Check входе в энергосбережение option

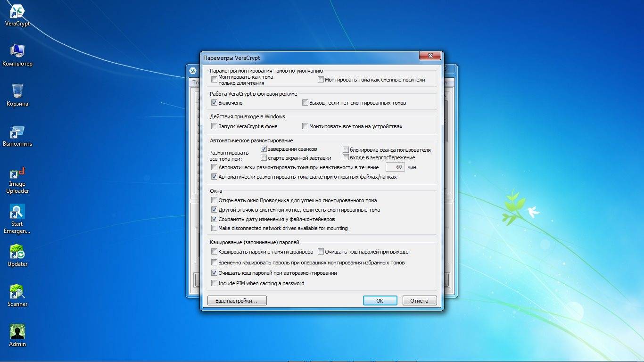pos(346,157)
